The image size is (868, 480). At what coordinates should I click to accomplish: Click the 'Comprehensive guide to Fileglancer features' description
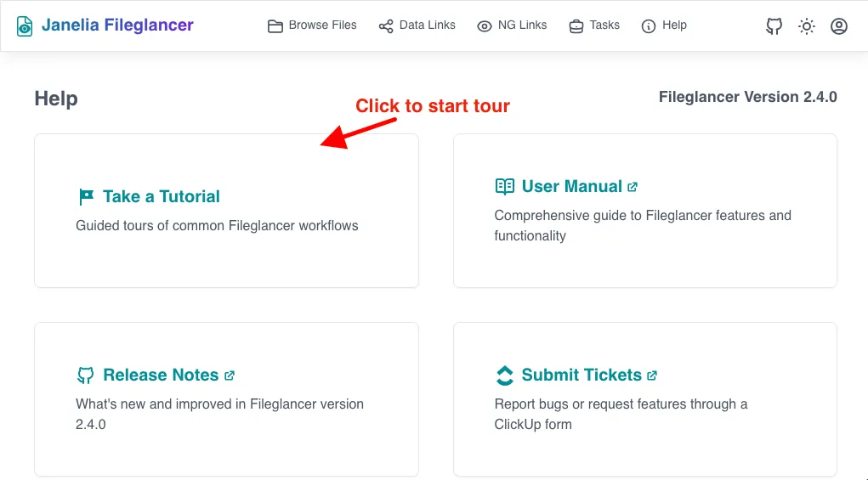point(643,226)
